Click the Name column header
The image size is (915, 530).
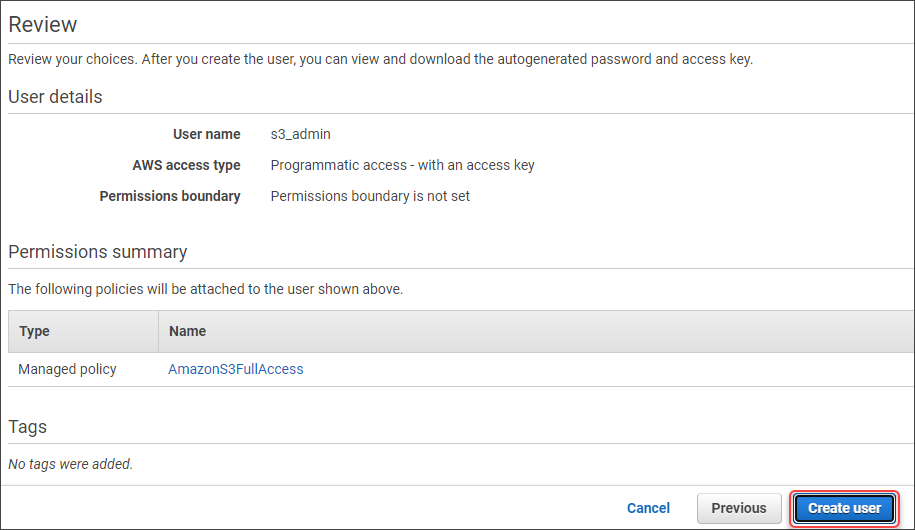tap(187, 331)
